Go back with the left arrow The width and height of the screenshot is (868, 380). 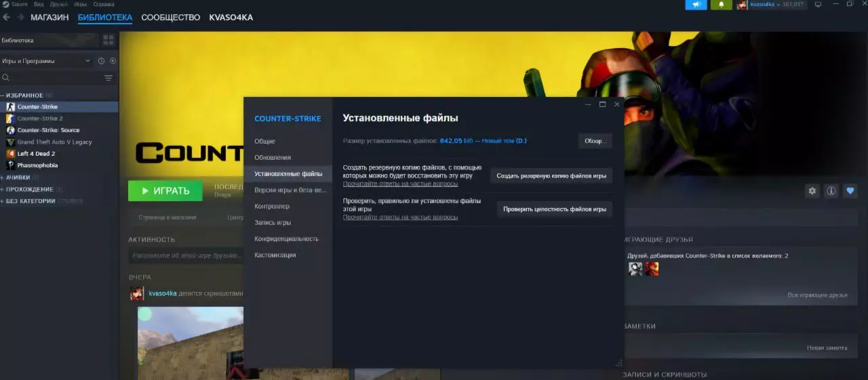(7, 18)
